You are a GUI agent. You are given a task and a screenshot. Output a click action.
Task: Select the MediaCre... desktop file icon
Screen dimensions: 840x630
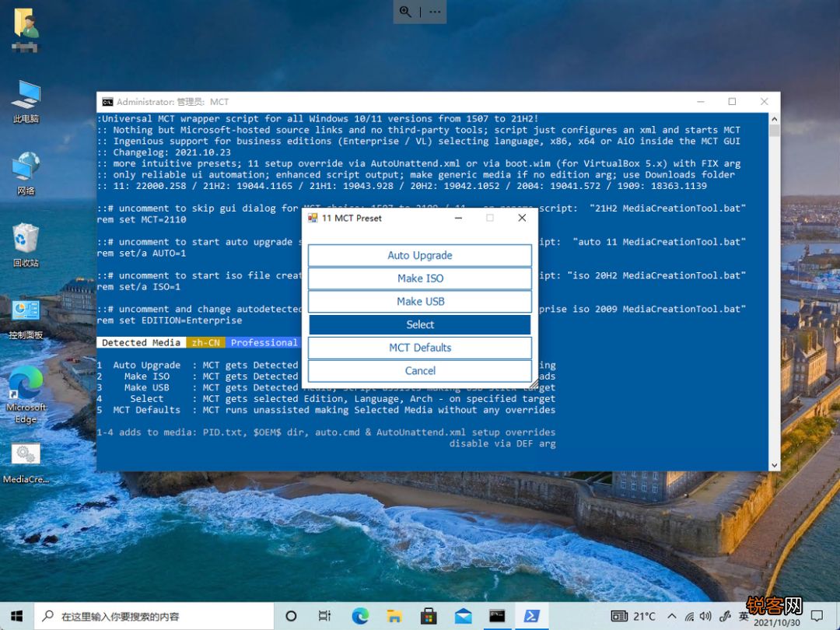tap(26, 464)
